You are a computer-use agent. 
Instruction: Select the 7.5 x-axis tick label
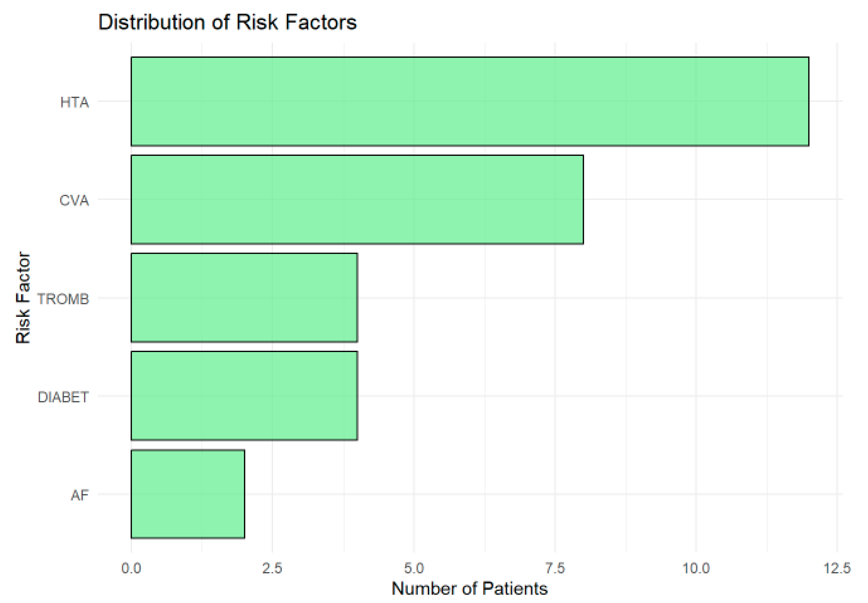[x=555, y=568]
